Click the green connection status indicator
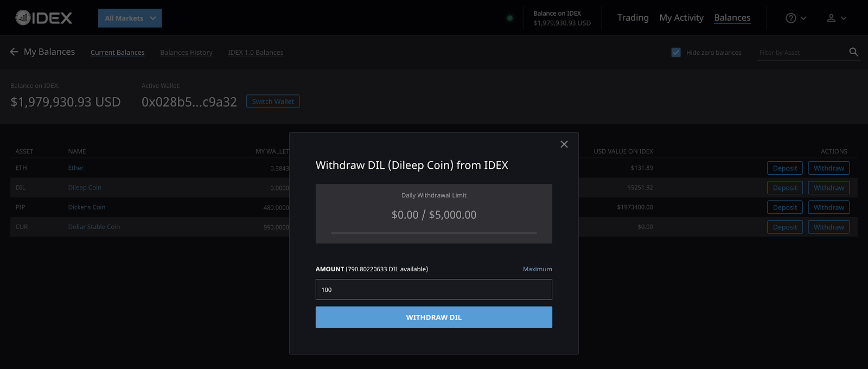868x369 pixels. [510, 18]
